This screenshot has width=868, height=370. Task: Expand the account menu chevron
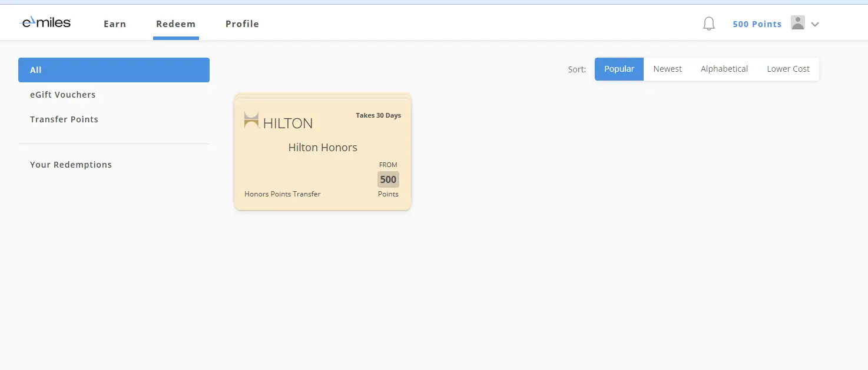pyautogui.click(x=815, y=24)
